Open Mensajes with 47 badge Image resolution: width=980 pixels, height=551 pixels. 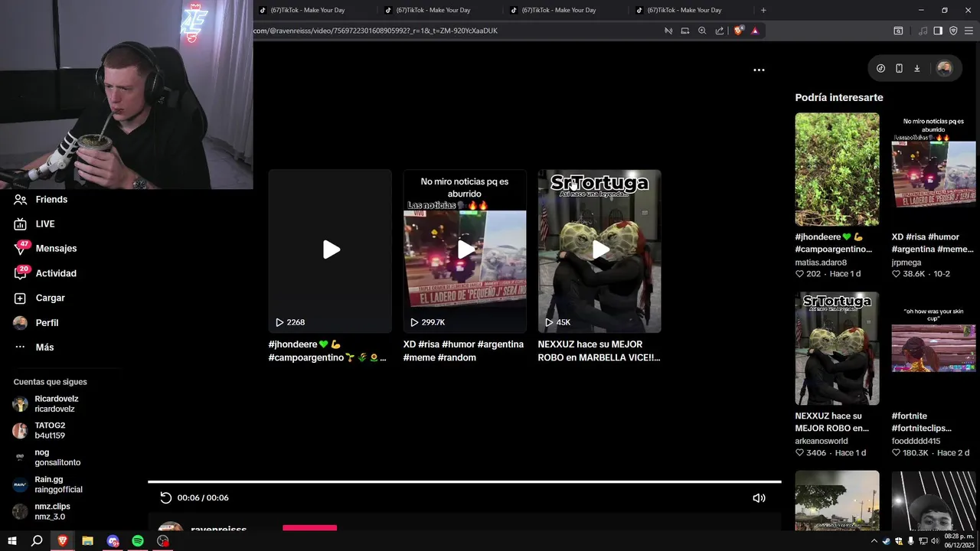click(45, 248)
